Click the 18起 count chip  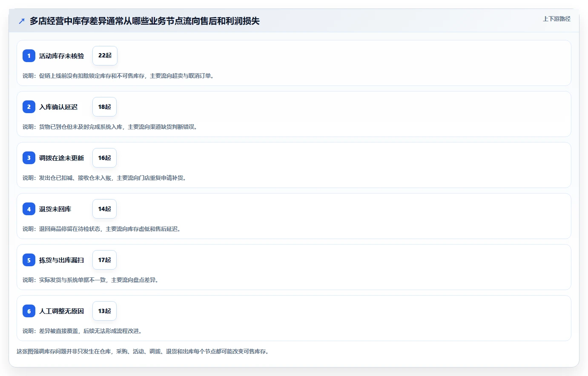[x=104, y=107]
